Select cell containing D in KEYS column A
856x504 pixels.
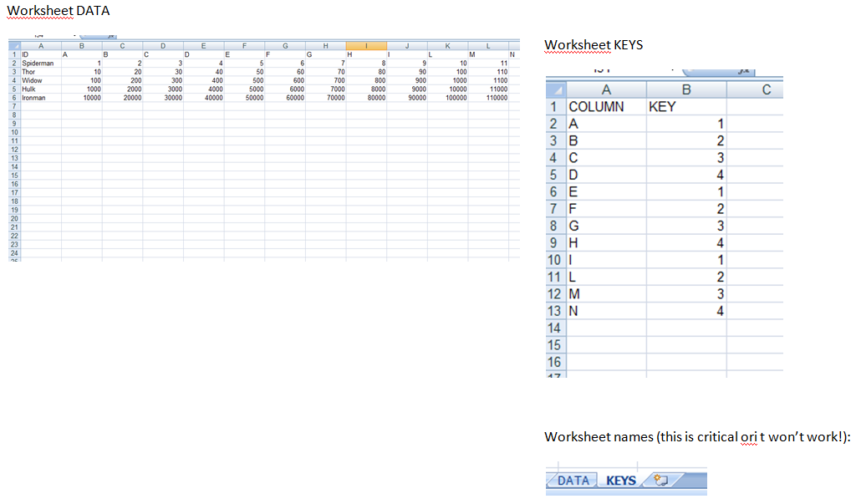[606, 175]
